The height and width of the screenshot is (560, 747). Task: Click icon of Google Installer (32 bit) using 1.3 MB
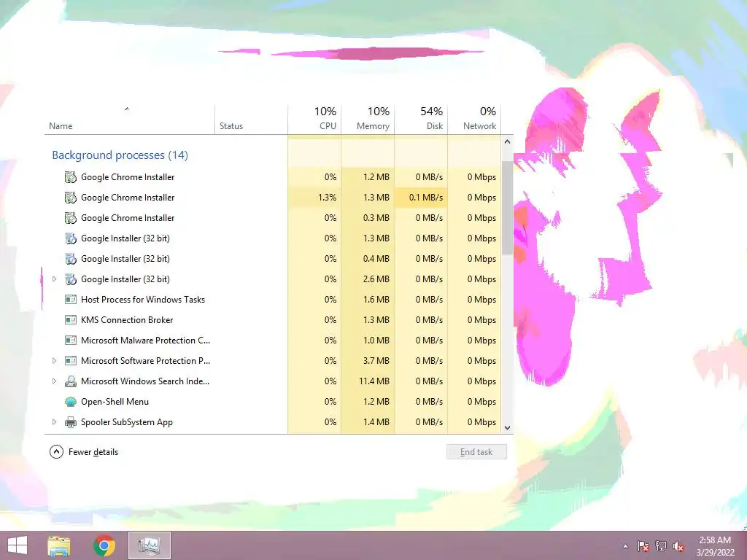click(71, 238)
